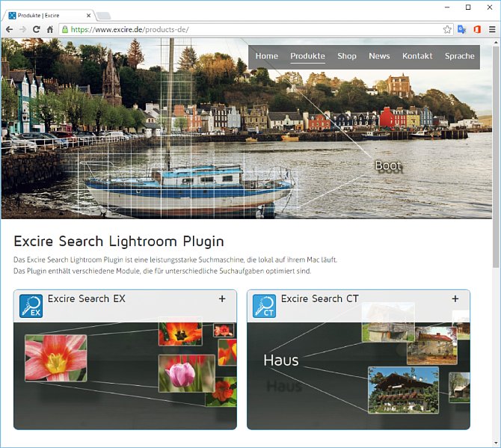Go to the Home menu item

click(266, 56)
